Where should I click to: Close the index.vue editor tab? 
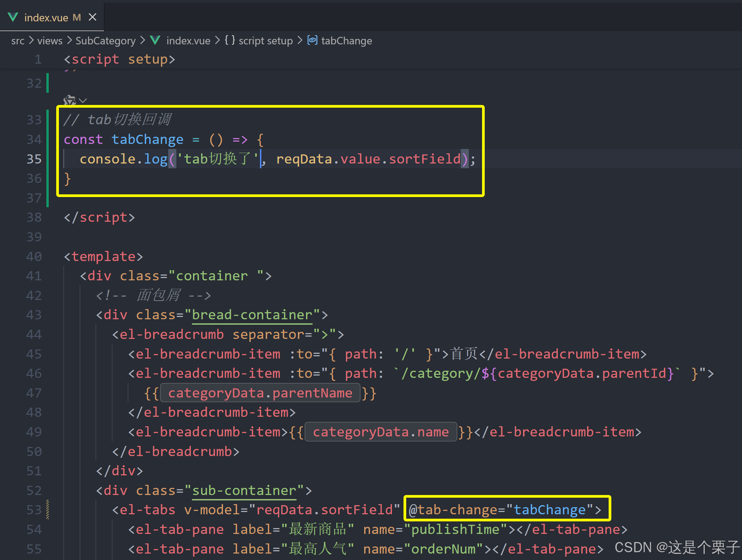(x=92, y=17)
